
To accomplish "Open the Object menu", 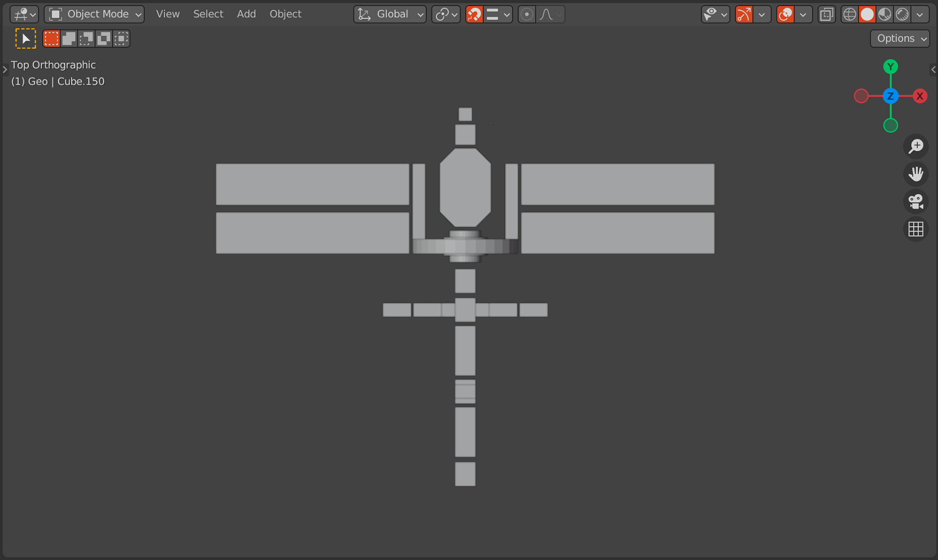I will [x=285, y=14].
